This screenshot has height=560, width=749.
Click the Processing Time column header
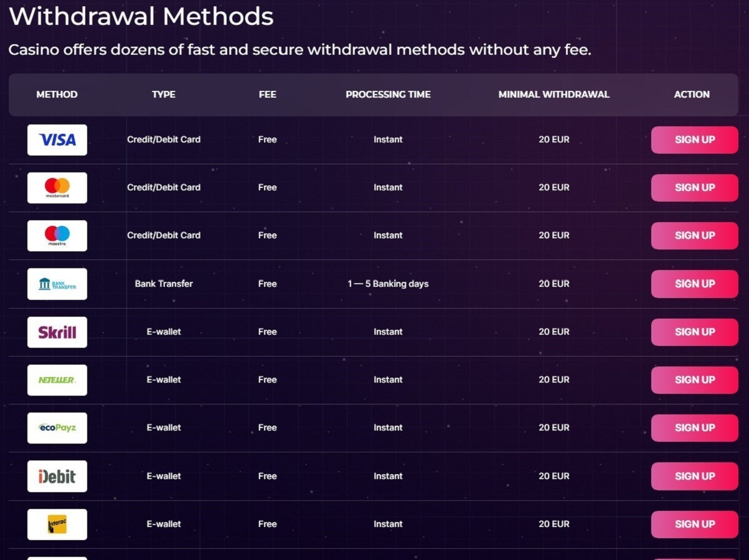point(388,95)
